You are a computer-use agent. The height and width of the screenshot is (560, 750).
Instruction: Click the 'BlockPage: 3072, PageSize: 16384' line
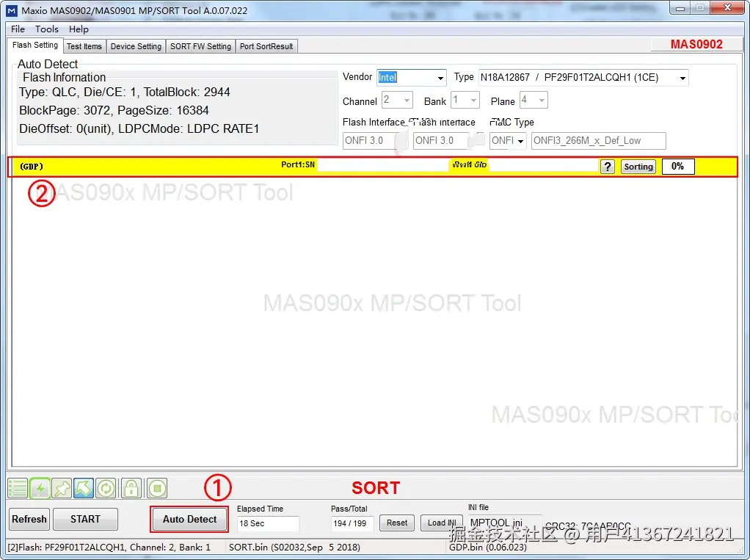[x=114, y=111]
